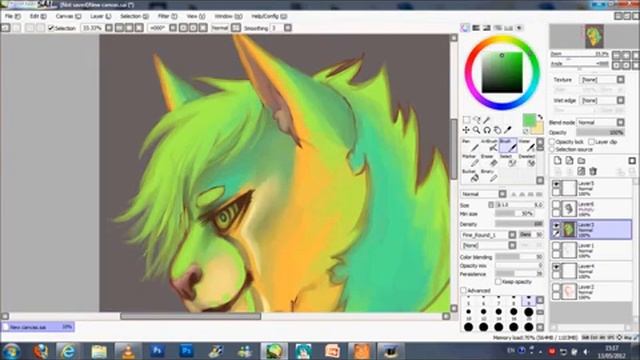The height and width of the screenshot is (360, 640).
Task: Create a new layer folder
Action: (581, 160)
